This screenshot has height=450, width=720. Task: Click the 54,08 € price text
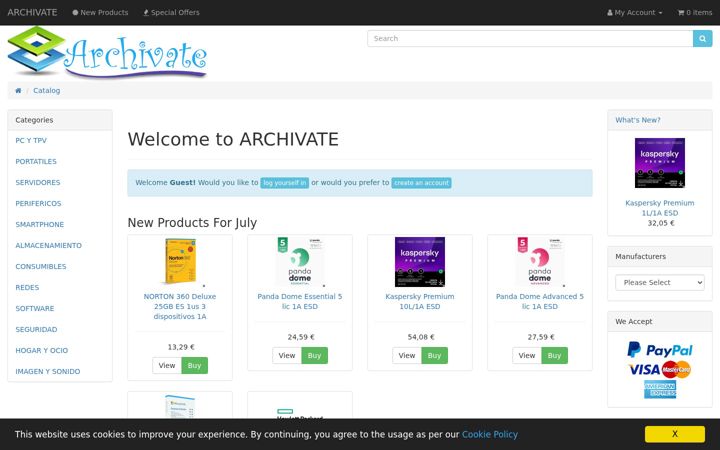421,337
